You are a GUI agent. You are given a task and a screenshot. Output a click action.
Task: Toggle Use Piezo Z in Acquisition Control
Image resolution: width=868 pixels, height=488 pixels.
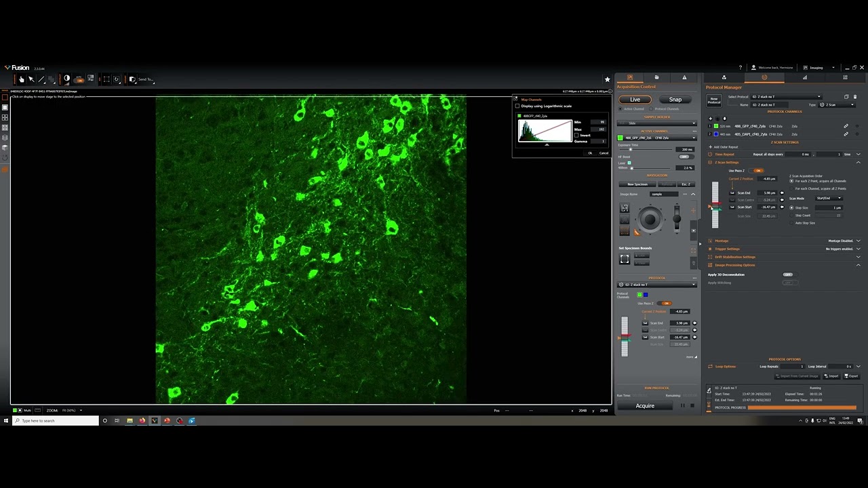(666, 303)
